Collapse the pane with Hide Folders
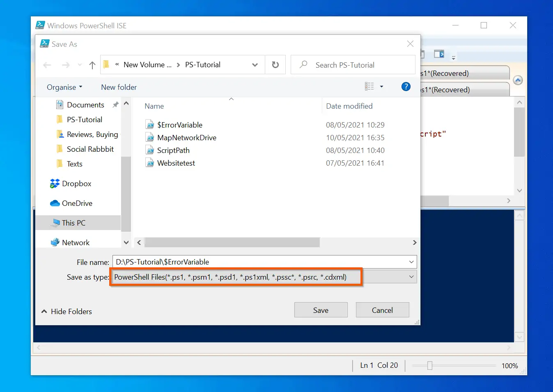553x392 pixels. pos(67,312)
